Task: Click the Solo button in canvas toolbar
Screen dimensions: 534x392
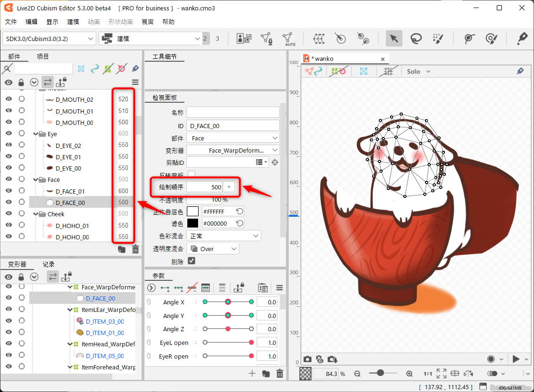Action: click(x=418, y=71)
